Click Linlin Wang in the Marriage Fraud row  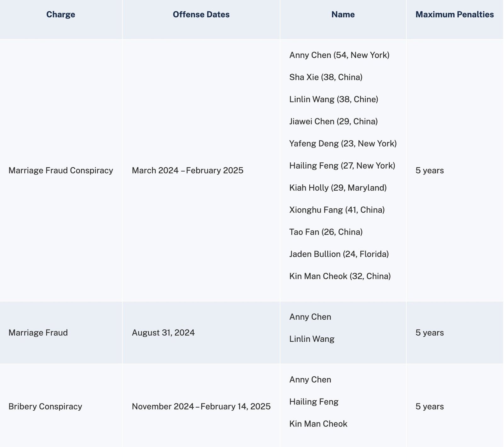[312, 339]
